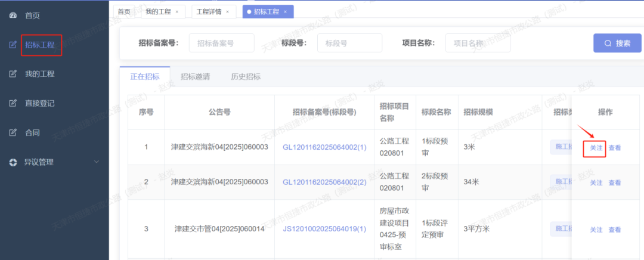Click cell 津建交市管04[2025]060014
The height and width of the screenshot is (260, 644).
219,229
